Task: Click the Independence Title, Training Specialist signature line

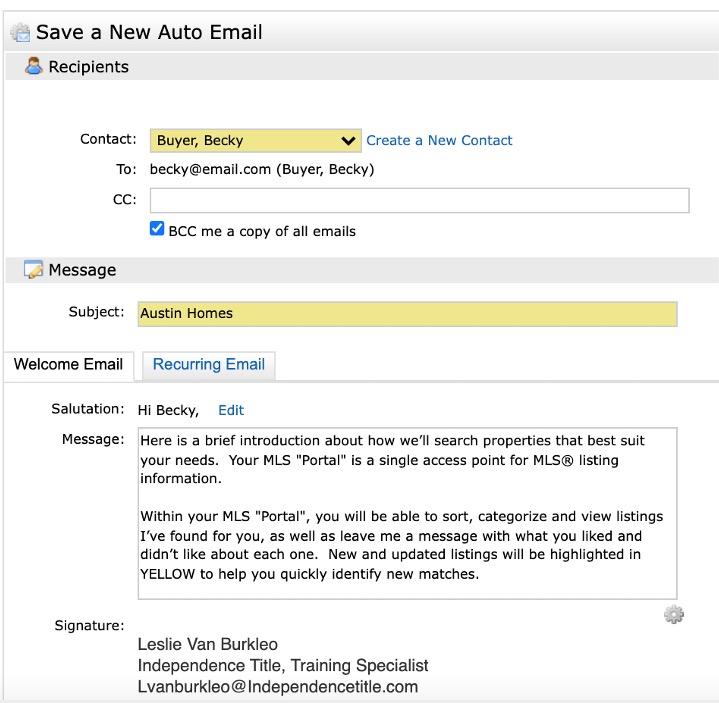Action: [x=283, y=665]
